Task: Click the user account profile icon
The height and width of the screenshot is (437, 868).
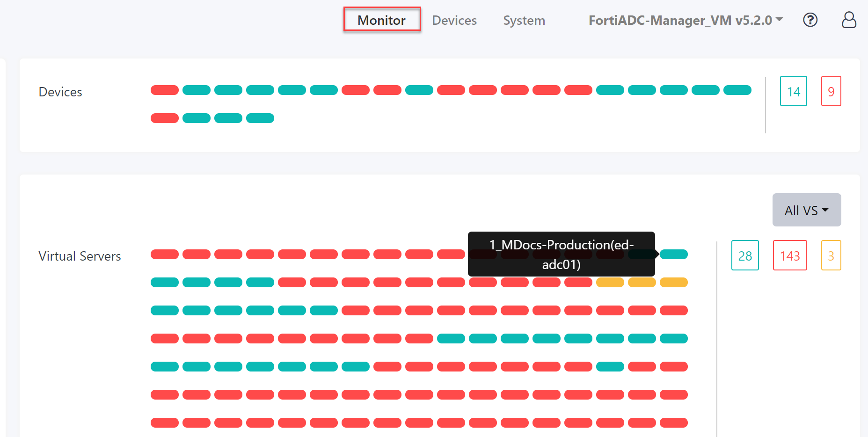Action: tap(849, 20)
